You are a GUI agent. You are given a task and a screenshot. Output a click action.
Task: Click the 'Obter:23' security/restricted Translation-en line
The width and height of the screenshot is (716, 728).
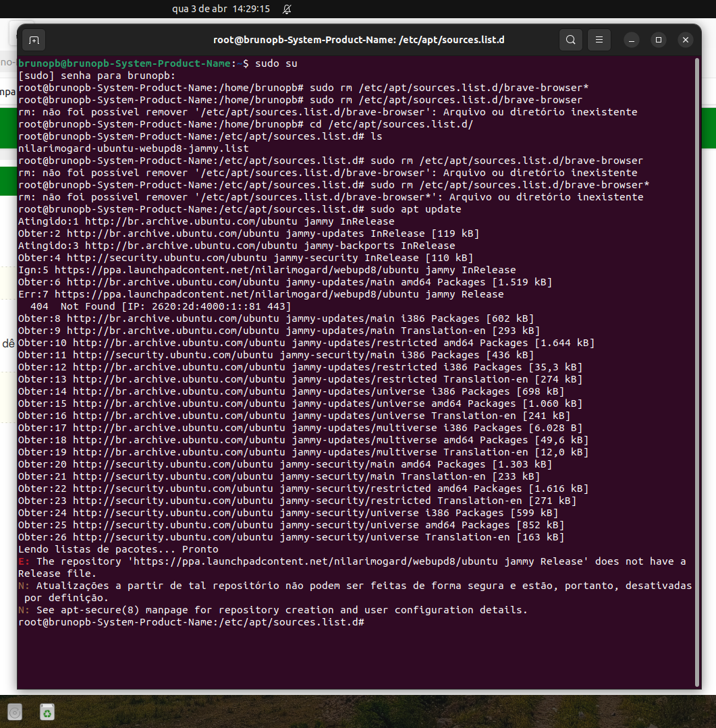[x=297, y=501]
